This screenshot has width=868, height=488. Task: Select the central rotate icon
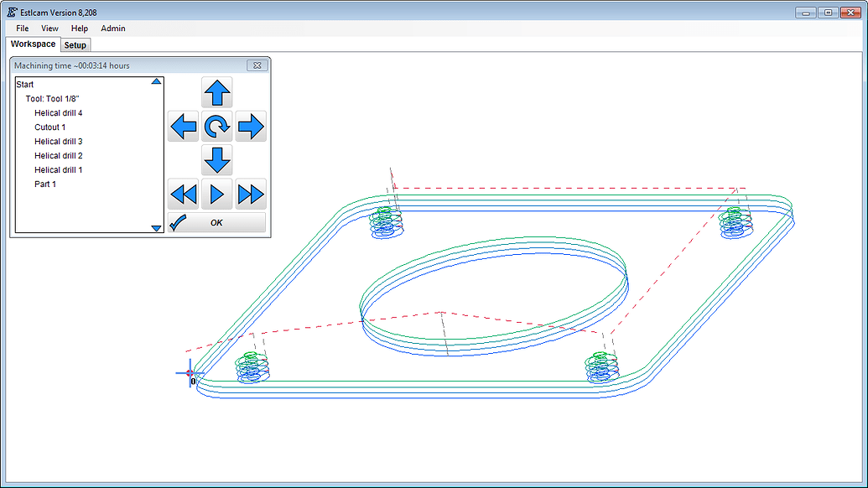216,126
